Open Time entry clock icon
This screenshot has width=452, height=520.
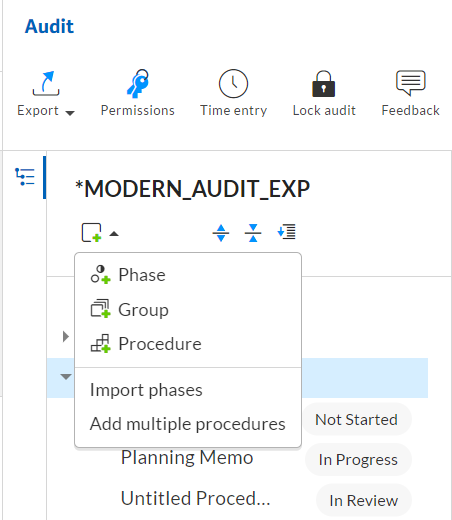point(233,83)
